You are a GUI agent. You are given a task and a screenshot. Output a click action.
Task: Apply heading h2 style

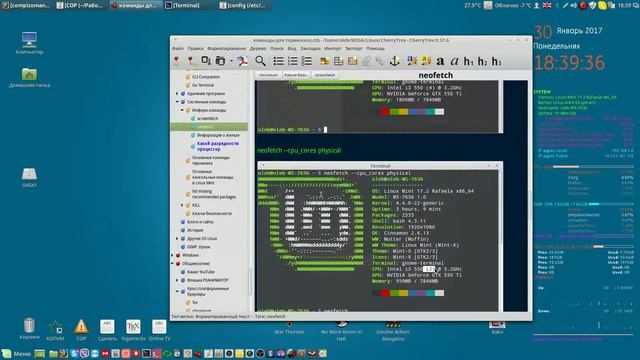(x=482, y=61)
